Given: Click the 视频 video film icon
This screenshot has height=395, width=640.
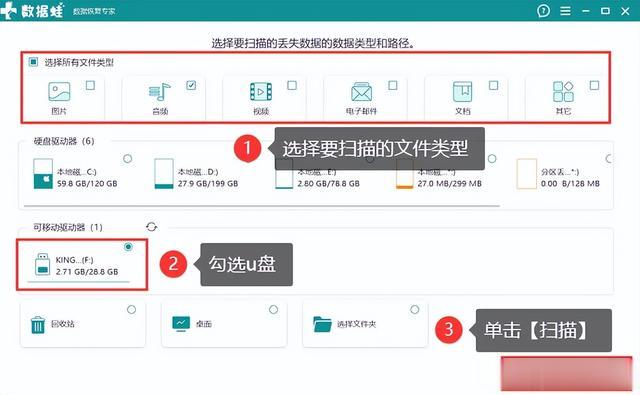Looking at the screenshot, I should [261, 92].
